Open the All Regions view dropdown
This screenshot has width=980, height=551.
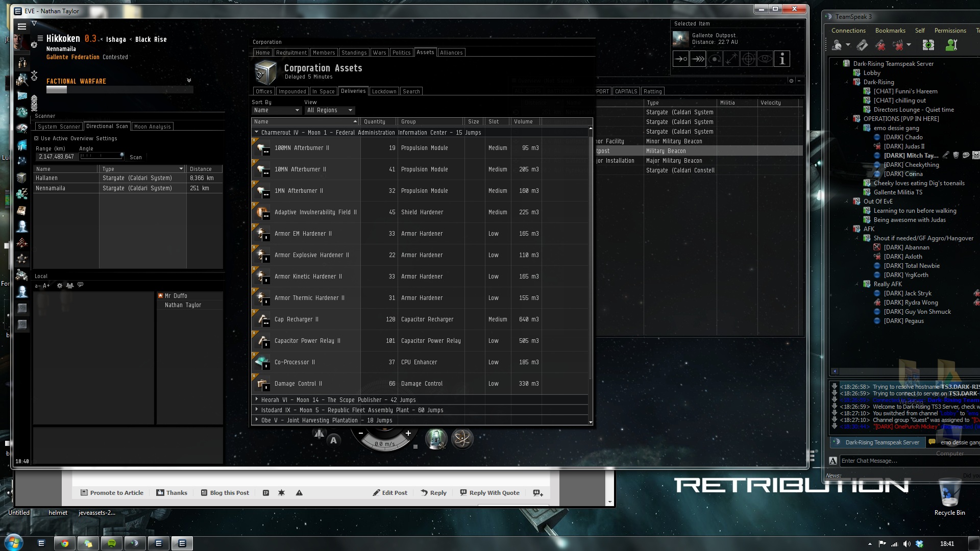(330, 110)
